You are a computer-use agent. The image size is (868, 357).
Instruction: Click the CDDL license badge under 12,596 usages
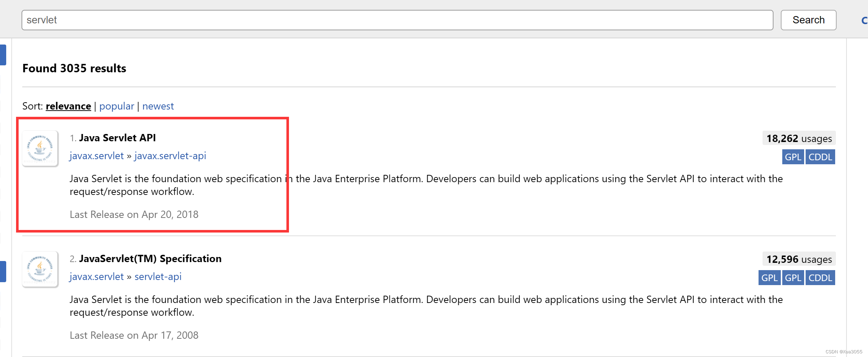820,278
